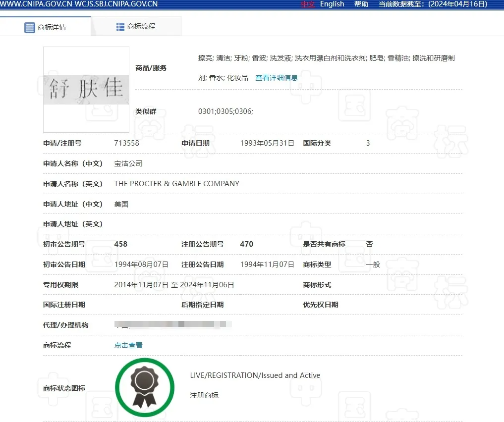This screenshot has width=504, height=422.
Task: Switch language to English
Action: click(332, 4)
